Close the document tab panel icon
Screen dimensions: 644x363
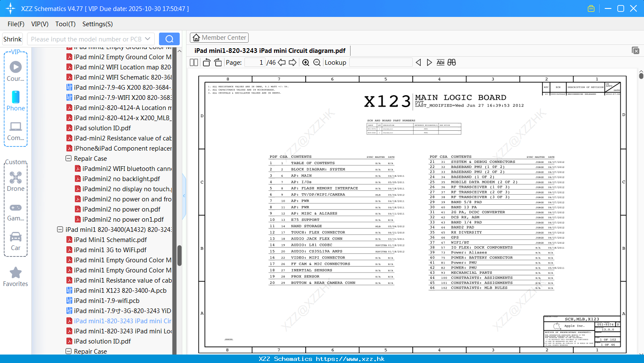pyautogui.click(x=636, y=50)
